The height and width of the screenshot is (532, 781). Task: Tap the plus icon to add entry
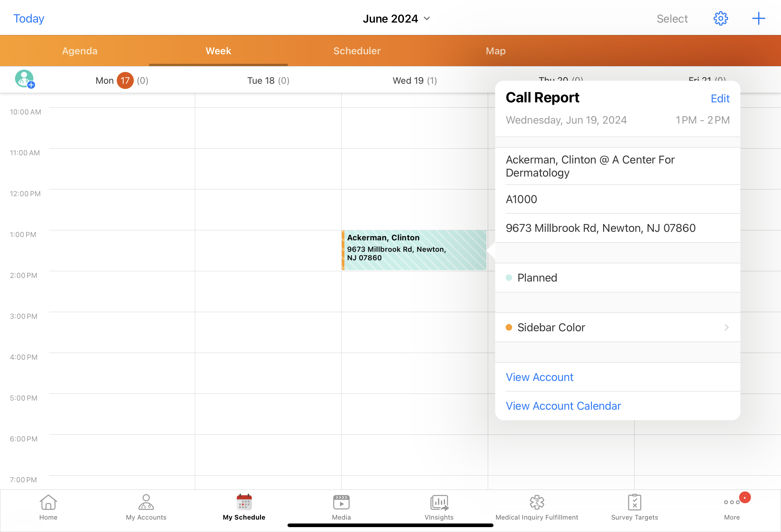758,19
